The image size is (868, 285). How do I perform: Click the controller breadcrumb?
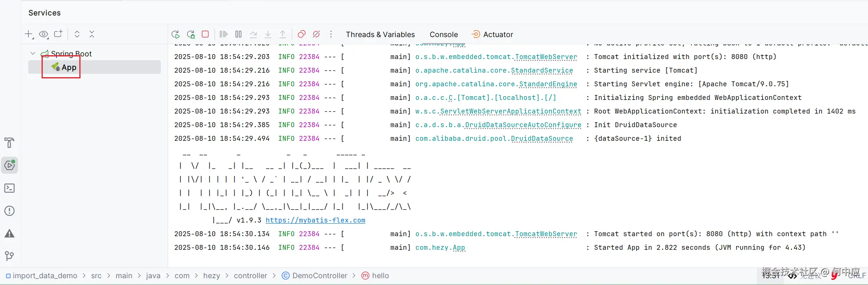click(x=251, y=276)
